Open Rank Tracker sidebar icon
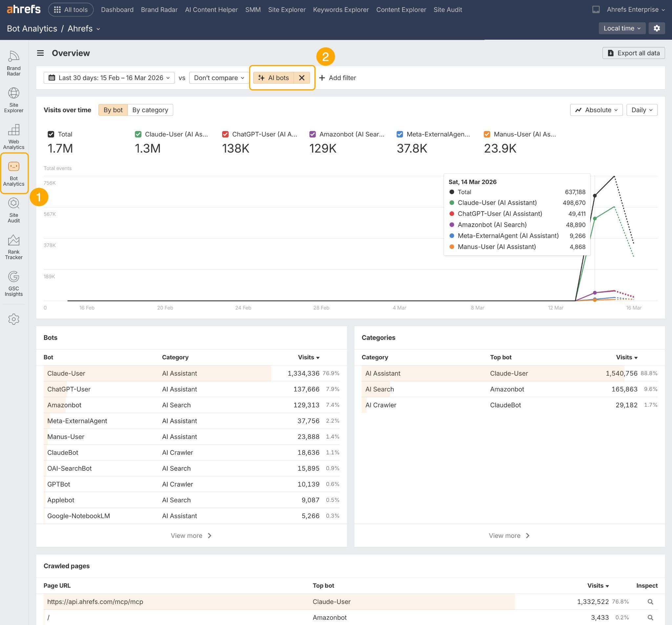 tap(13, 247)
